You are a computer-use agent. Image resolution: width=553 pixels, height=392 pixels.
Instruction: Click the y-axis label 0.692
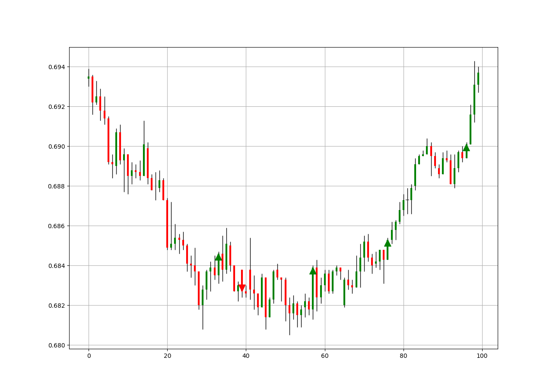tap(57, 107)
